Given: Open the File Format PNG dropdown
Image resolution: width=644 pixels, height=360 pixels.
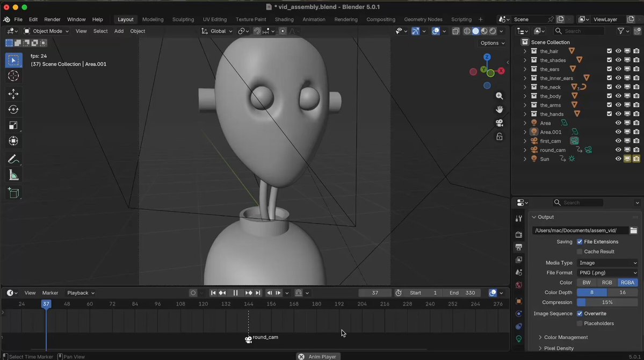Looking at the screenshot, I should point(607,273).
